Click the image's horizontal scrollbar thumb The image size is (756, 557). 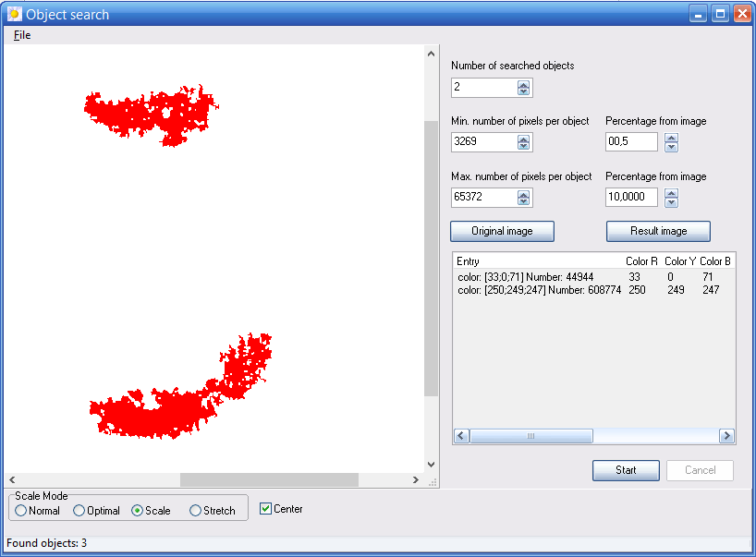(x=269, y=480)
